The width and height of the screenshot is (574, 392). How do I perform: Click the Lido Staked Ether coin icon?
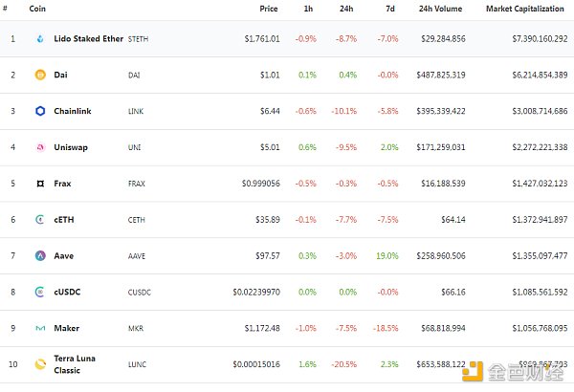(40, 39)
